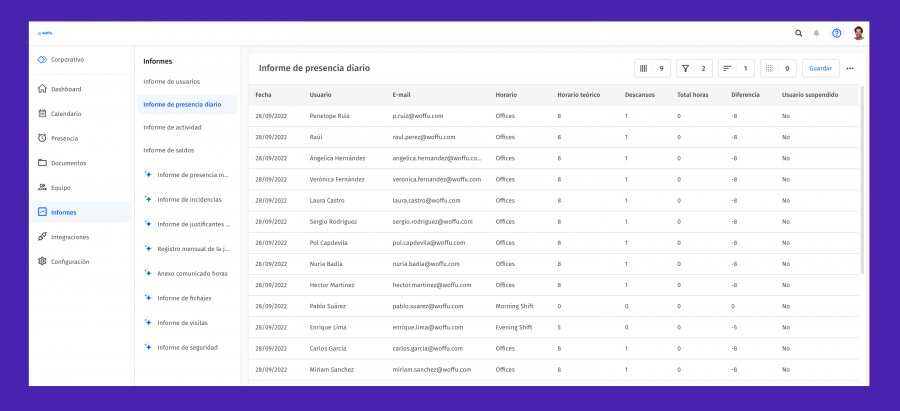Click the table vertical scrollbar
This screenshot has width=900, height=411.
point(862,180)
